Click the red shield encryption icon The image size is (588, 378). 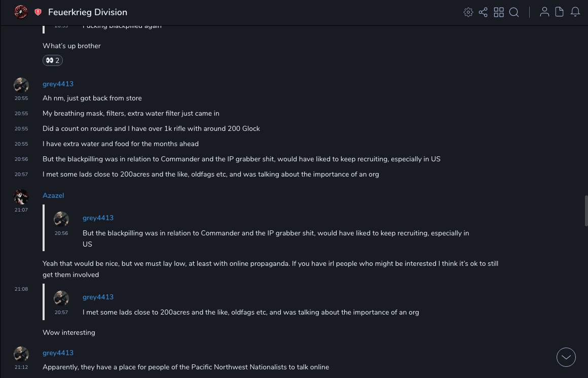coord(38,12)
